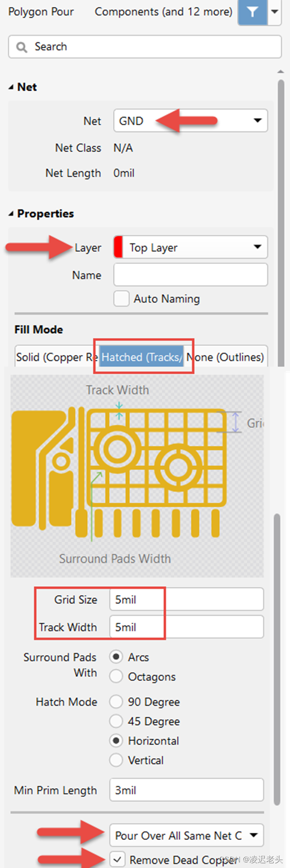Click the Grid Size input field

click(x=187, y=599)
